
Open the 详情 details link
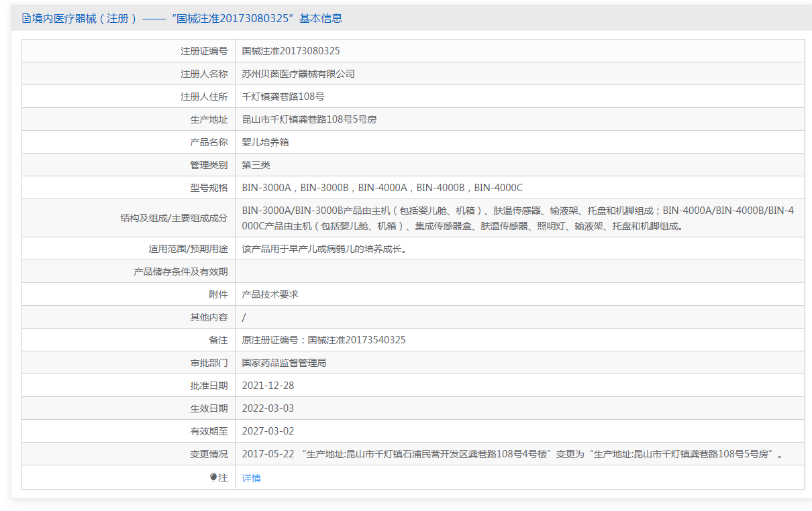(251, 478)
